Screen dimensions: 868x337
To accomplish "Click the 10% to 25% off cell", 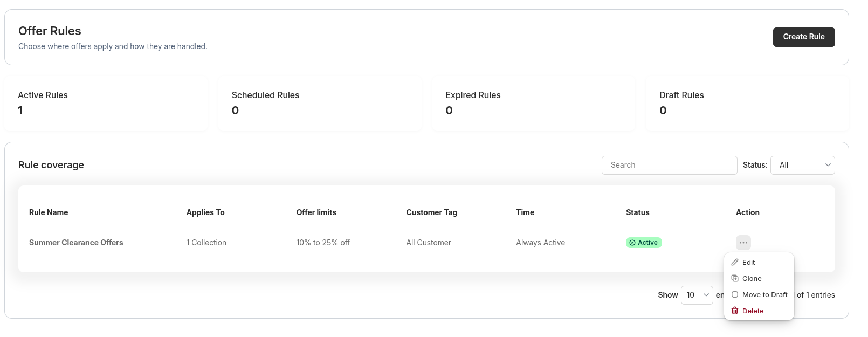I will (x=323, y=243).
